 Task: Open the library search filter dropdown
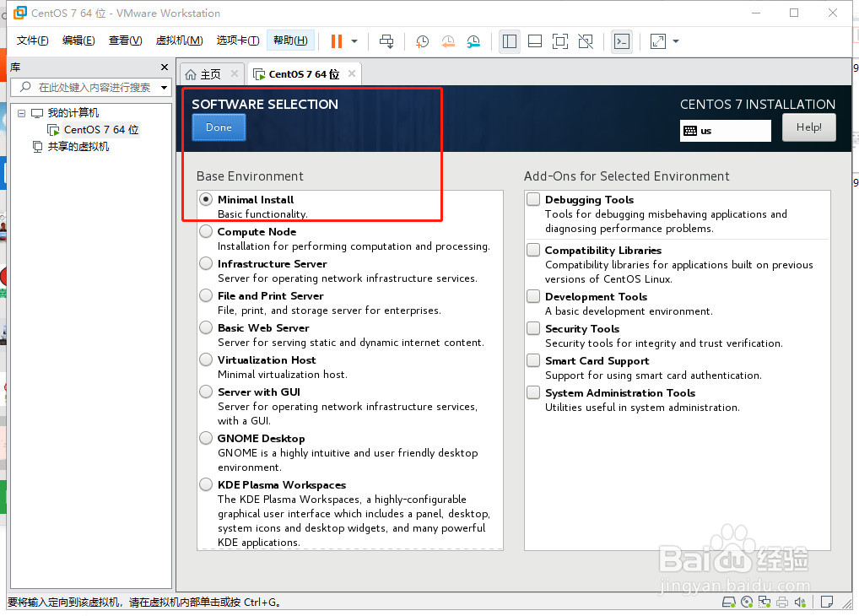(164, 87)
